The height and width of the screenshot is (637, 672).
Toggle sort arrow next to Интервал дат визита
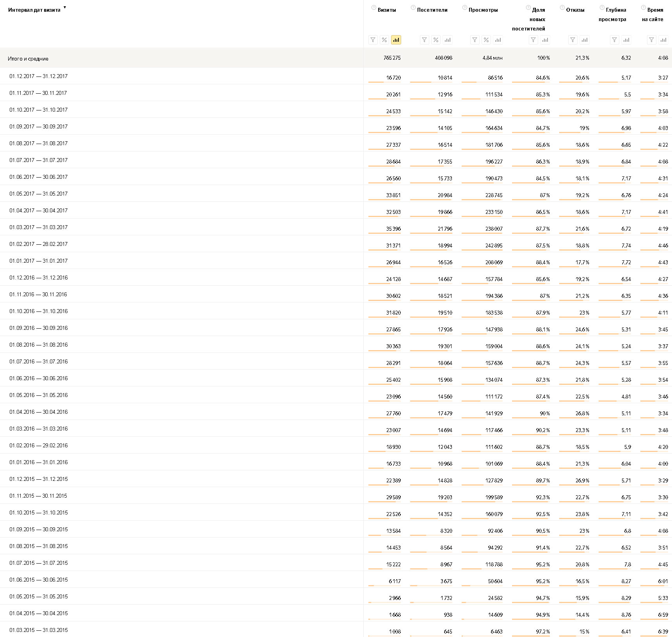(65, 7)
